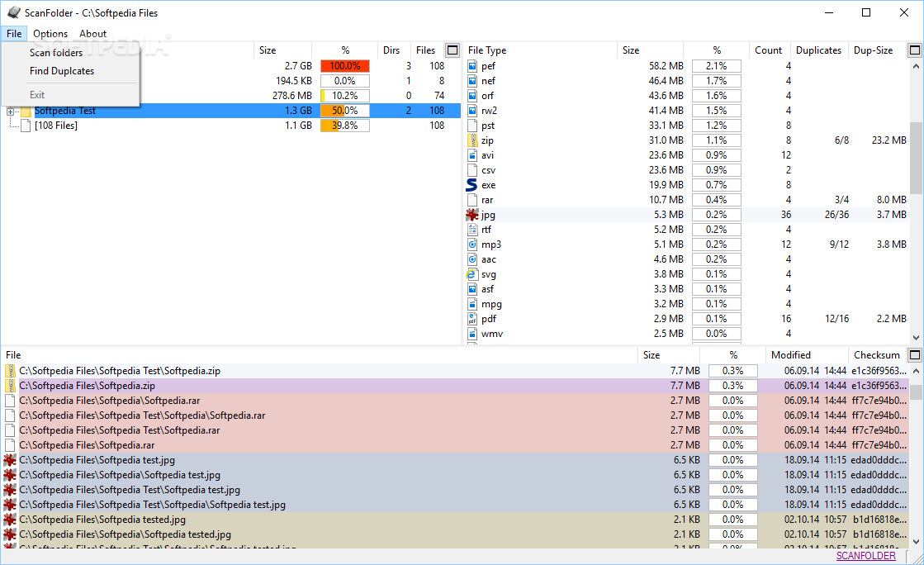The height and width of the screenshot is (565, 924).
Task: Click the 23.2 MB dup-size value
Action: 888,140
